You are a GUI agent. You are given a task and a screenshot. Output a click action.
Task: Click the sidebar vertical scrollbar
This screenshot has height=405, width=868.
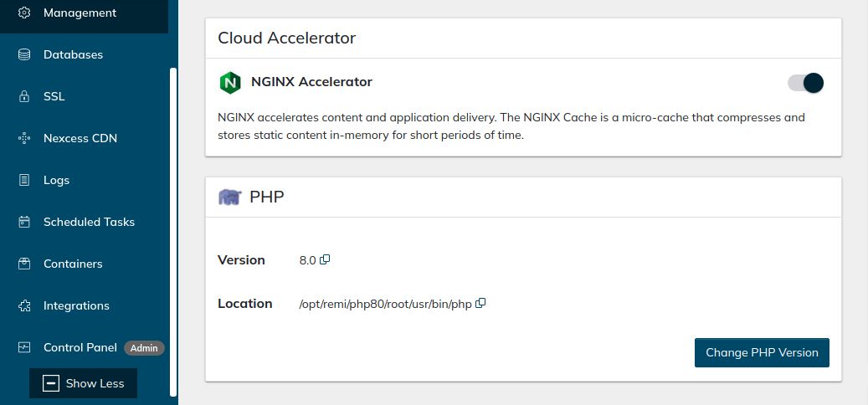coord(173,233)
